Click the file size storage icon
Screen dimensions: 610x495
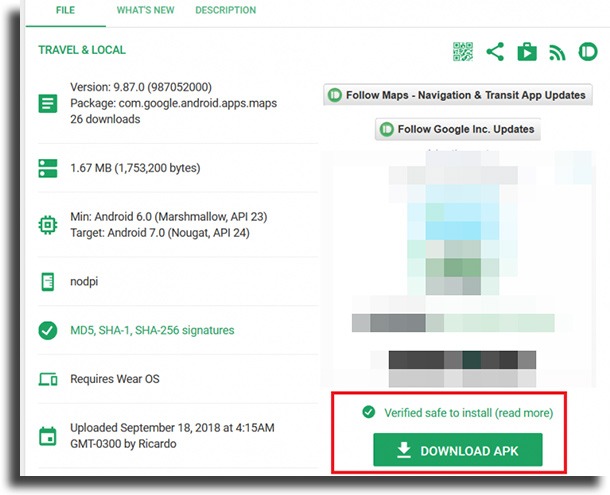click(x=48, y=168)
